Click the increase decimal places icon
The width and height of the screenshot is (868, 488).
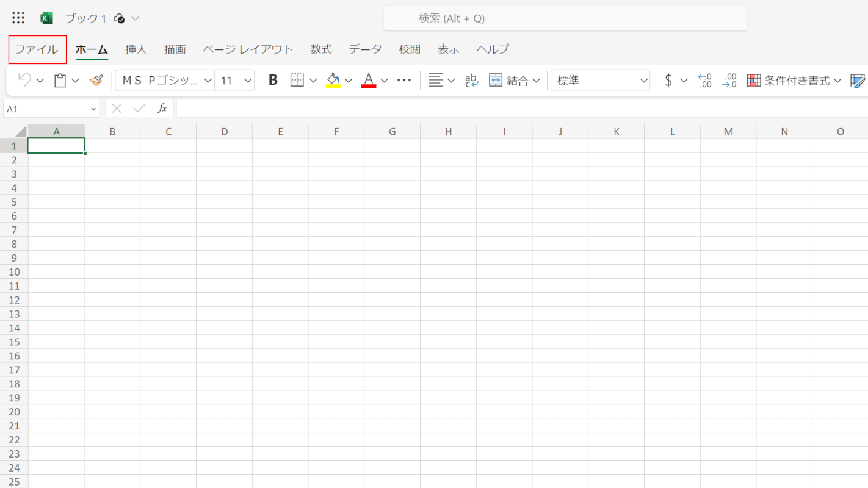point(704,80)
